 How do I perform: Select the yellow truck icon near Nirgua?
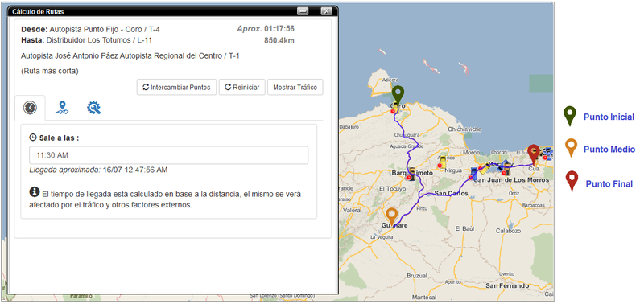pyautogui.click(x=443, y=161)
